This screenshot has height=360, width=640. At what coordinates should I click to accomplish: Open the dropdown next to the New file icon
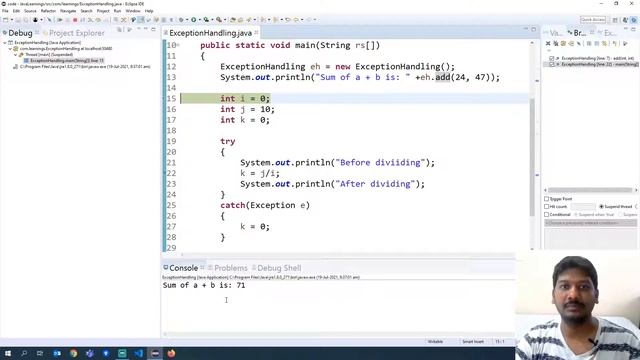pyautogui.click(x=11, y=20)
